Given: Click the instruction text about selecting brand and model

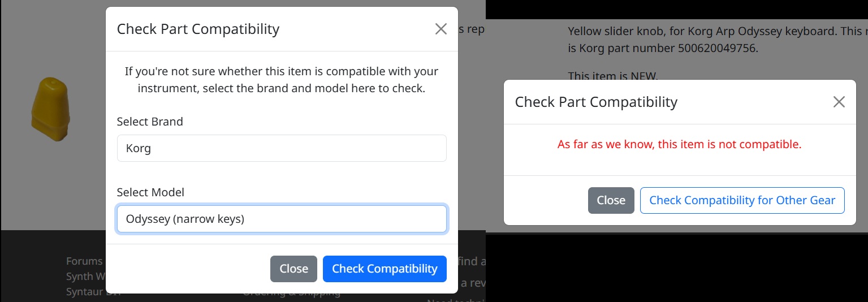Looking at the screenshot, I should point(282,80).
